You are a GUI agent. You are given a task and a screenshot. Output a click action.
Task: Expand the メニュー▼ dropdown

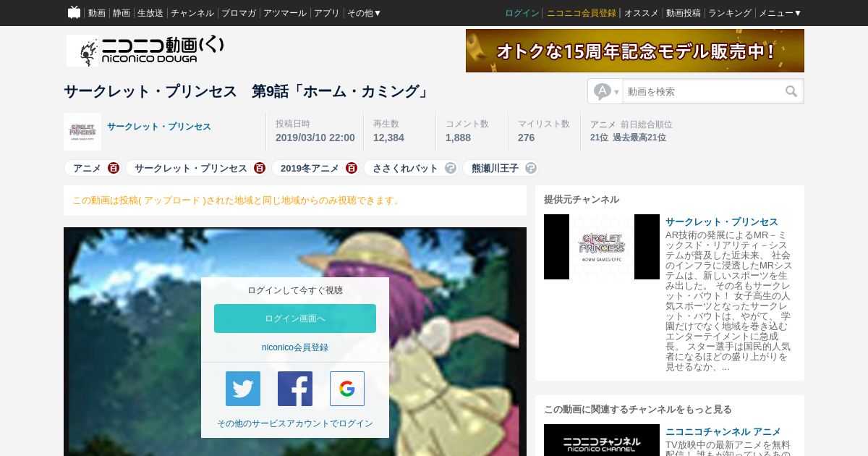(x=780, y=13)
